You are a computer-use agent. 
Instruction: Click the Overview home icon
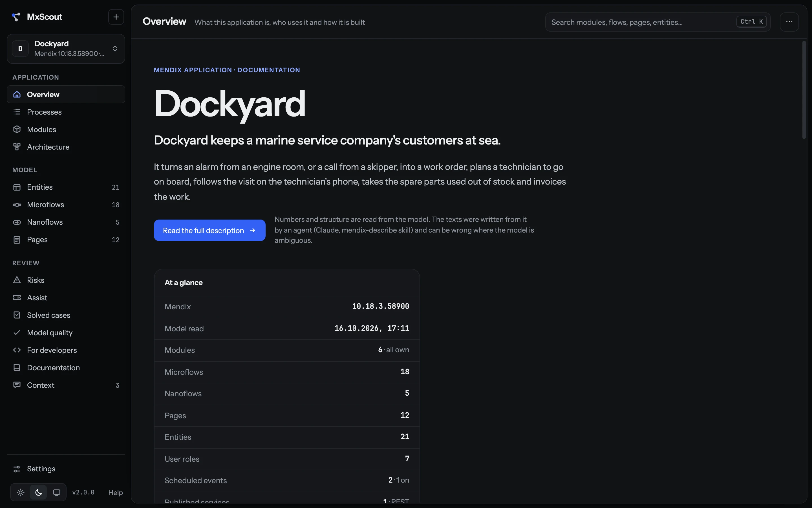coord(17,95)
